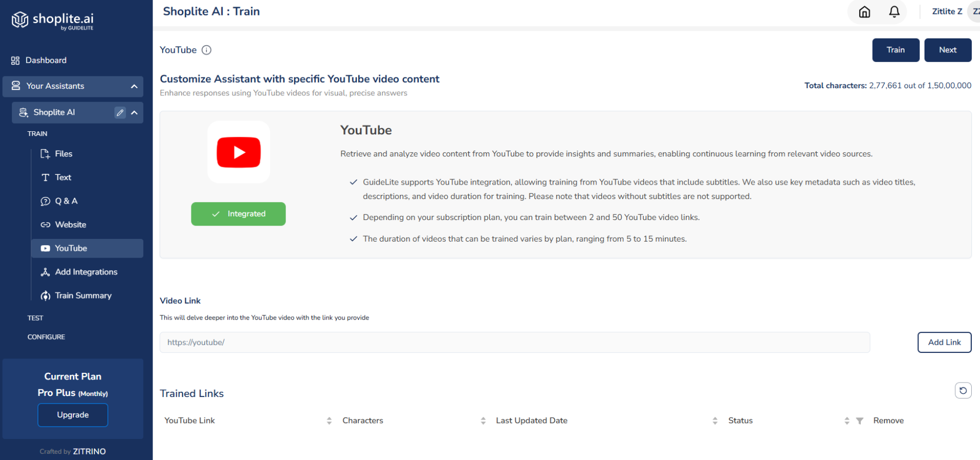This screenshot has width=980, height=460.
Task: Click the TRAIN section heading
Action: coord(37,134)
